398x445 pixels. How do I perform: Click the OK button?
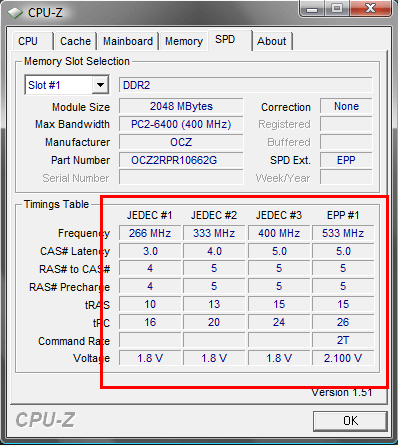click(350, 421)
